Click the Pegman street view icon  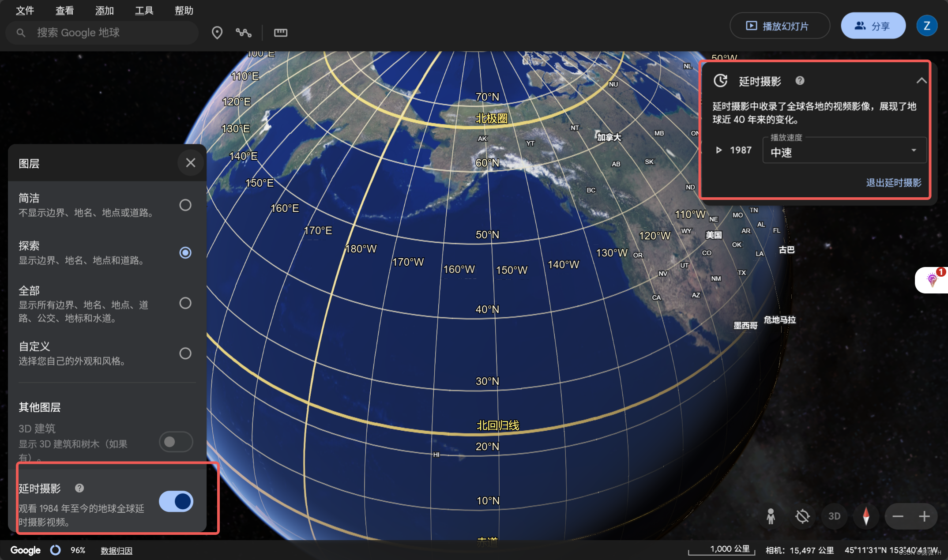coord(771,516)
